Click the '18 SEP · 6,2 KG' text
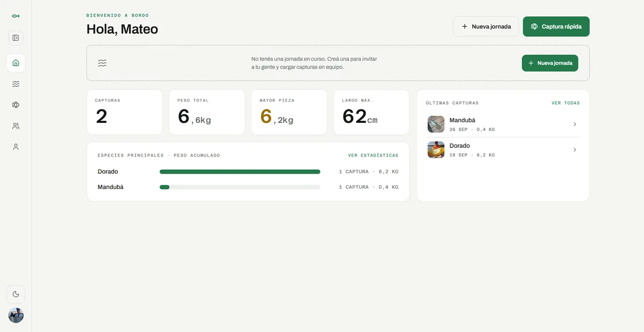 pos(472,155)
